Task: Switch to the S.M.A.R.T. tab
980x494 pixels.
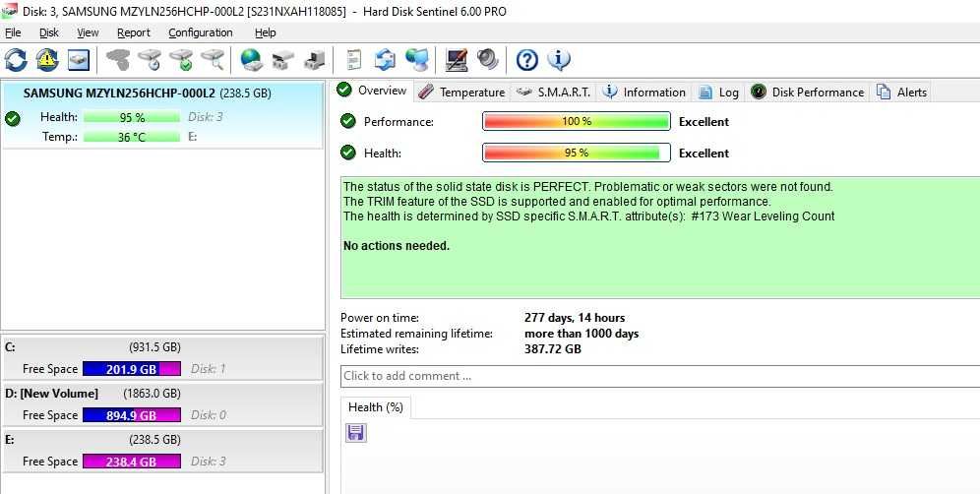Action: click(553, 92)
